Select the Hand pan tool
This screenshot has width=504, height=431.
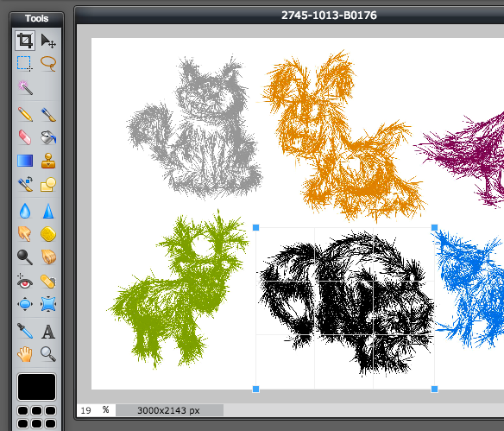[25, 354]
